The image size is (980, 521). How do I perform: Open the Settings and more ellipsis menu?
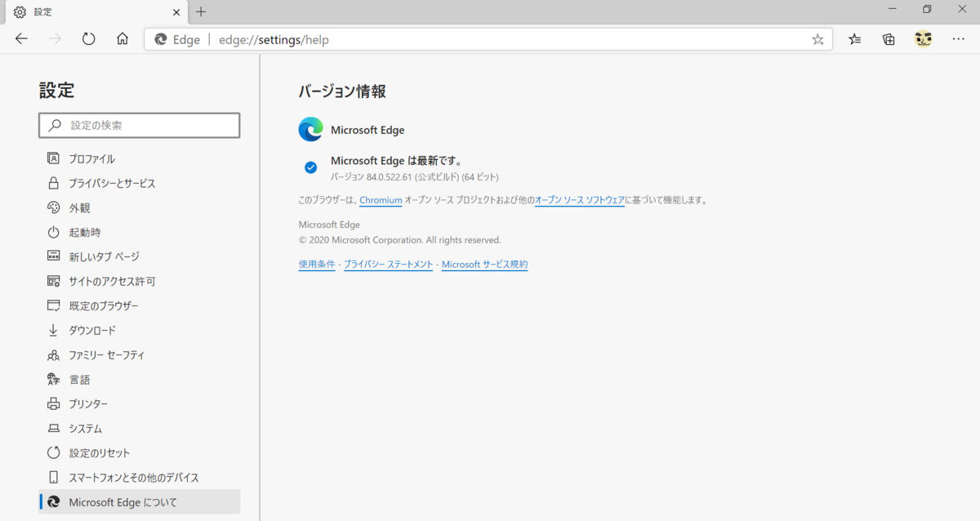[958, 39]
